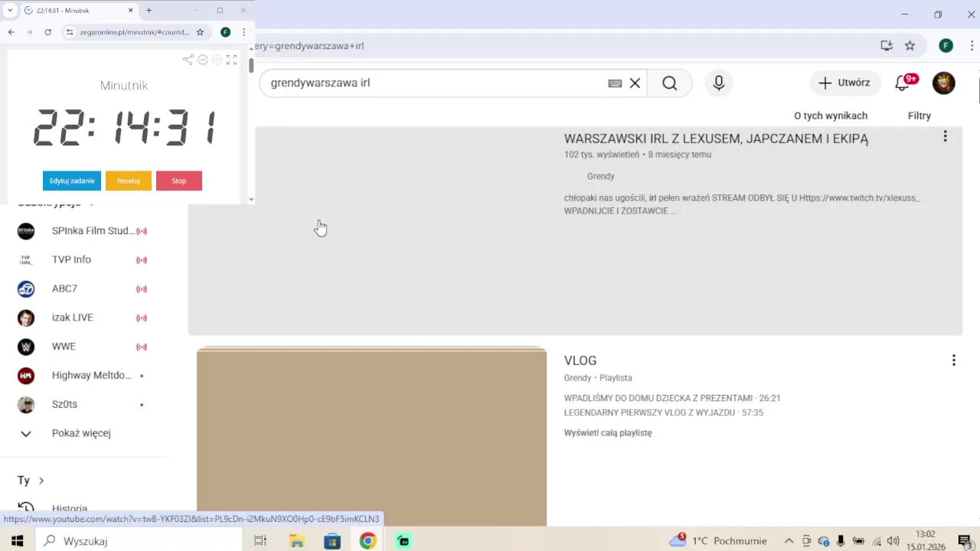Open WWE subscription channel
Viewport: 980px width, 551px height.
point(83,346)
